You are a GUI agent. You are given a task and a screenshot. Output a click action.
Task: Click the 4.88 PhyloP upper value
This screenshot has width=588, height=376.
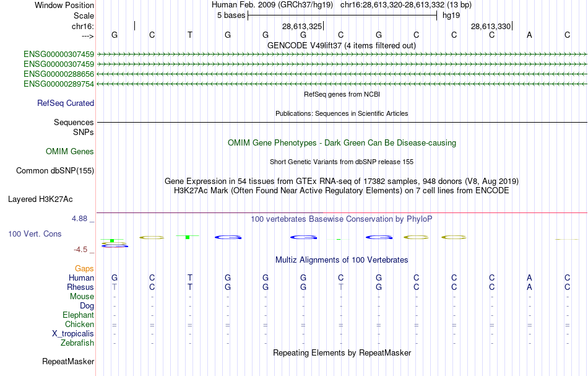[x=79, y=219]
